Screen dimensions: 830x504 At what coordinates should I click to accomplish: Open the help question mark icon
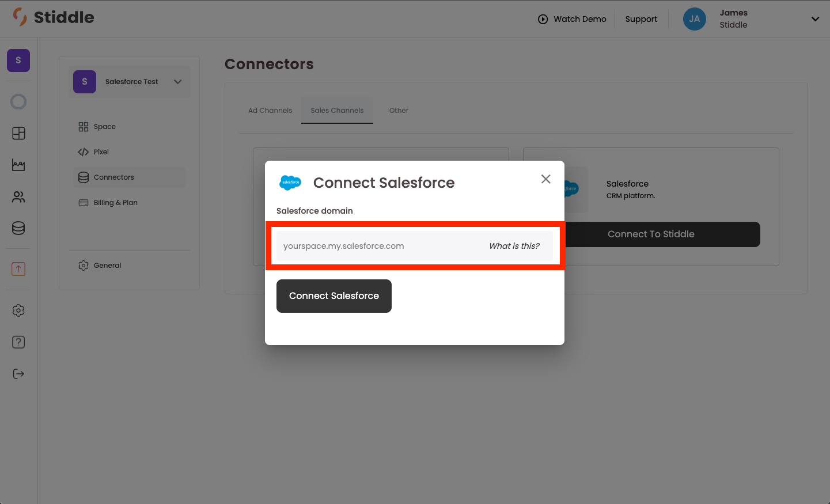[x=18, y=342]
